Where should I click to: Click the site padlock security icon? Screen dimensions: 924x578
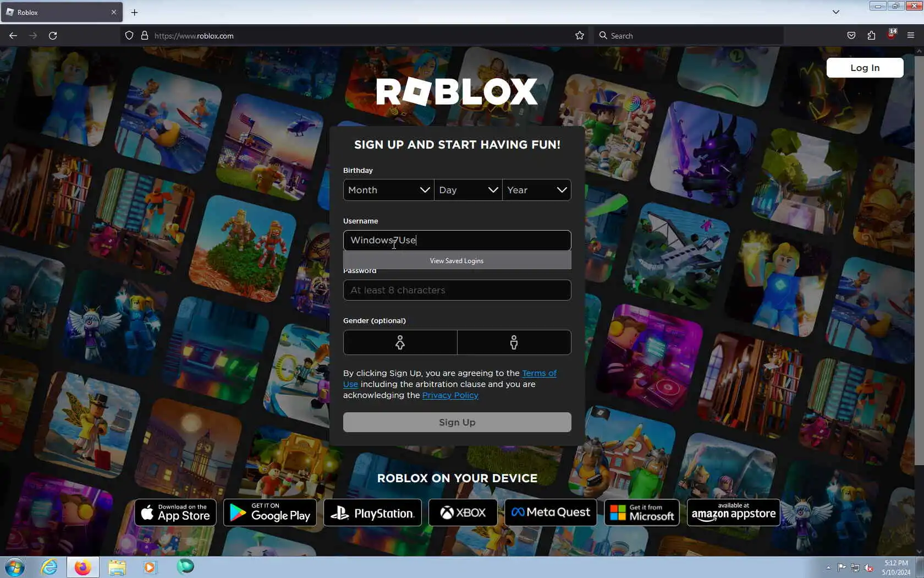145,36
